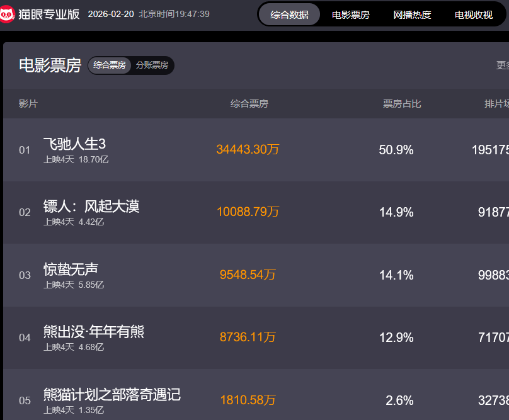The height and width of the screenshot is (420, 509).
Task: Open the movie 熊出没·年年有熊
Action: tap(93, 331)
